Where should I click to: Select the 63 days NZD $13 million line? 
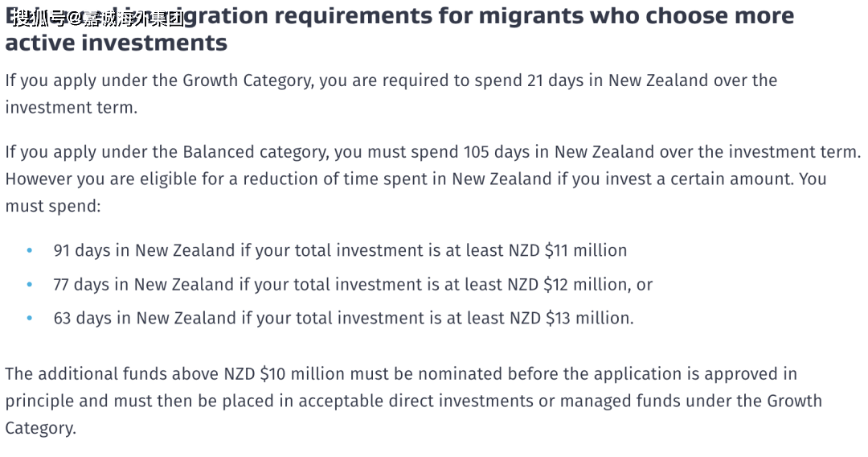(x=343, y=318)
